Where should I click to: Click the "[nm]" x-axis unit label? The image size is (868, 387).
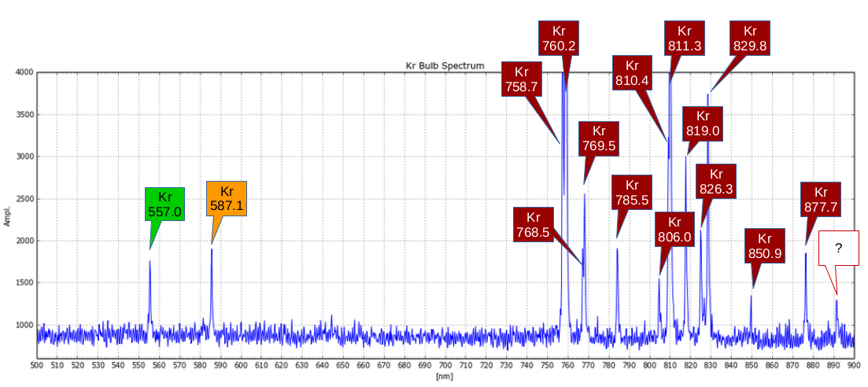445,377
